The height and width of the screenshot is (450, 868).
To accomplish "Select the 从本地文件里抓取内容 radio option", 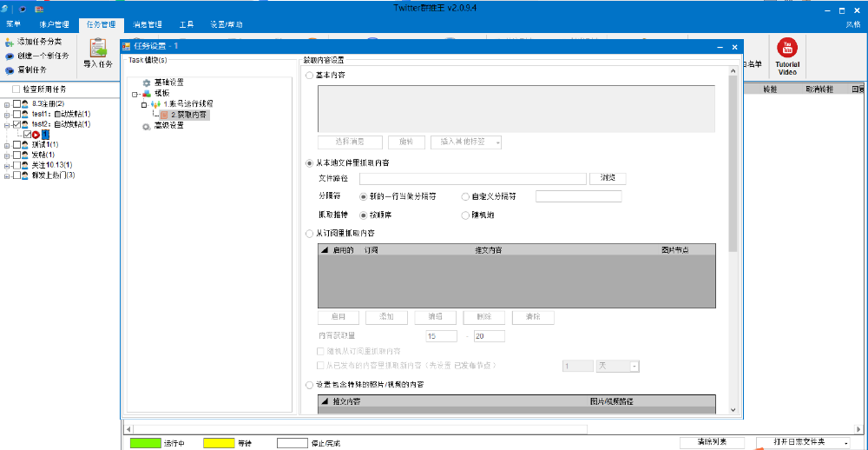I will 310,163.
